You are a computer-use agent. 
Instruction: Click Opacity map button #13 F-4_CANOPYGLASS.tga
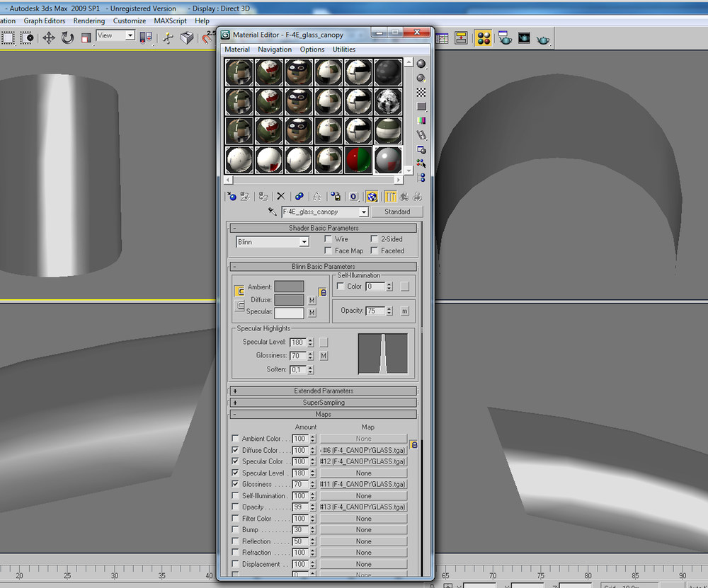coord(363,507)
